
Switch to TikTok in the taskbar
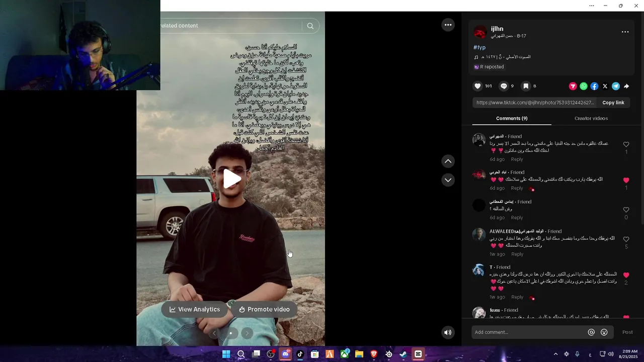coord(300,354)
